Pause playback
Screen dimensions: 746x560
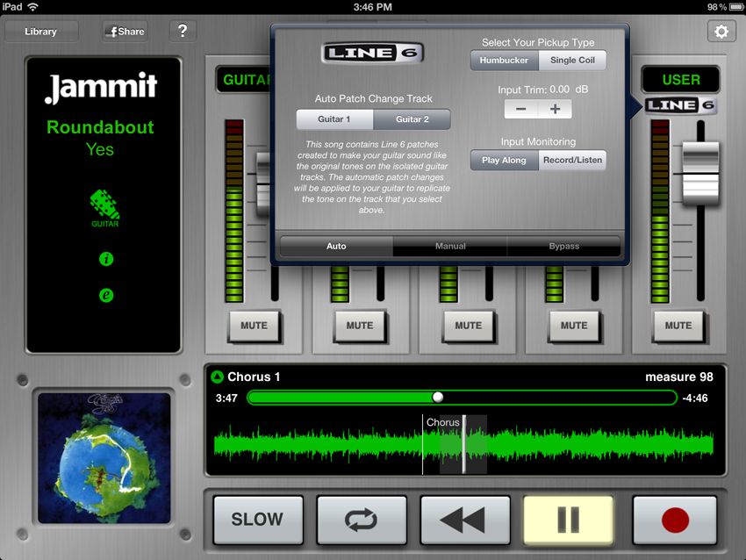tap(568, 520)
